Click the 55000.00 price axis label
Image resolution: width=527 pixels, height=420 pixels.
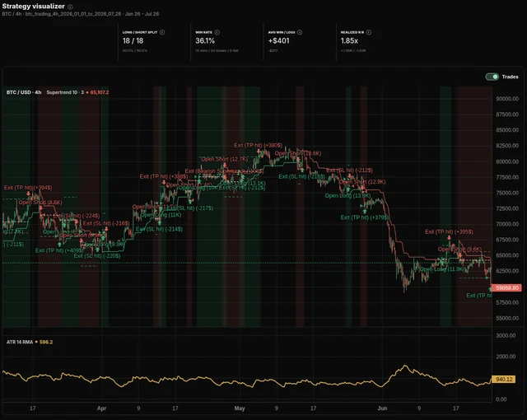click(507, 318)
